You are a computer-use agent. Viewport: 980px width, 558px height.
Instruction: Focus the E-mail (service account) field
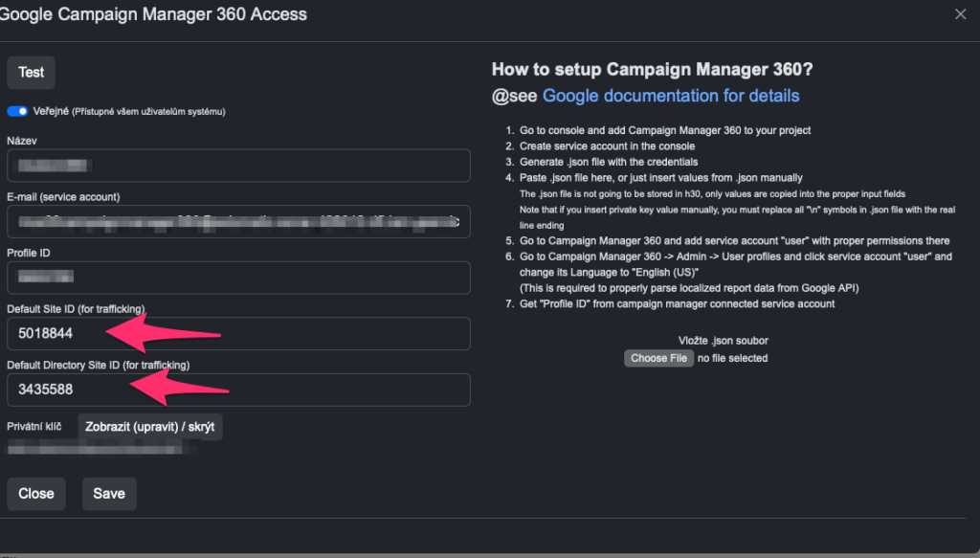coord(238,222)
